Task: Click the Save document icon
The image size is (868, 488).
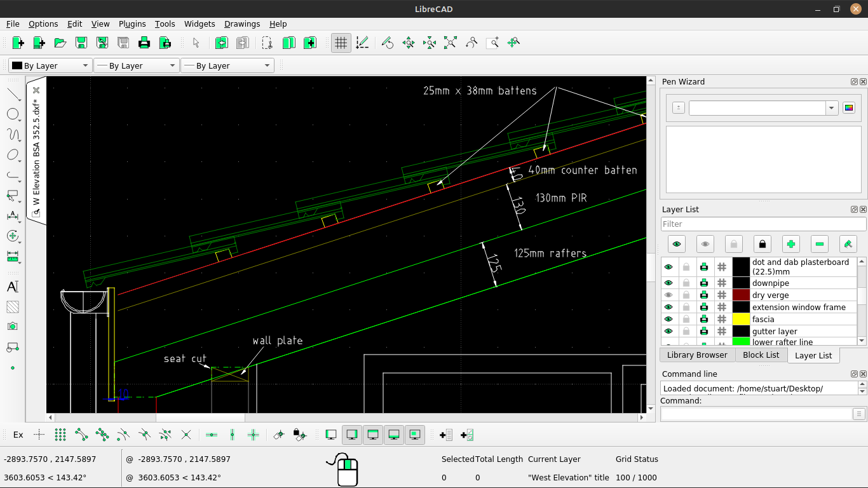Action: 81,43
